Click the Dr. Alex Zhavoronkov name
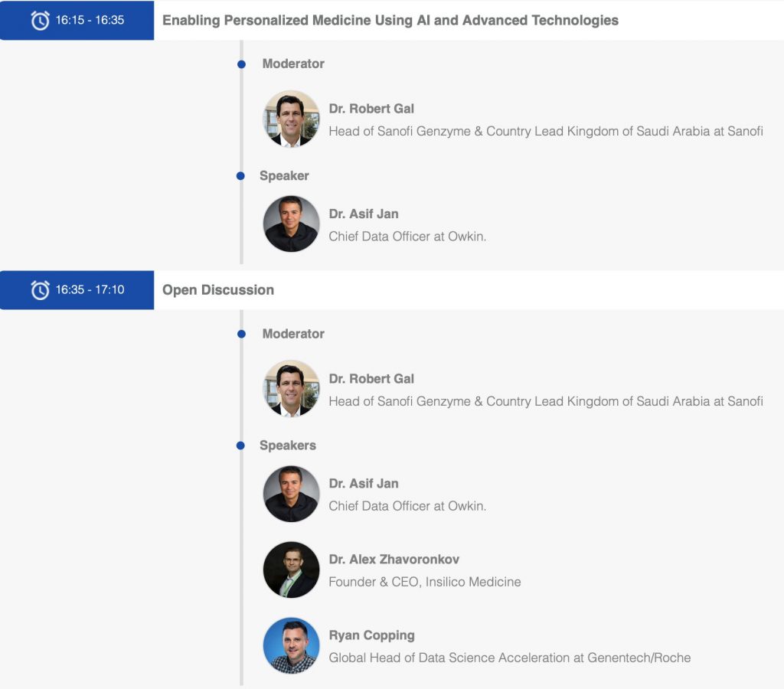 (394, 559)
